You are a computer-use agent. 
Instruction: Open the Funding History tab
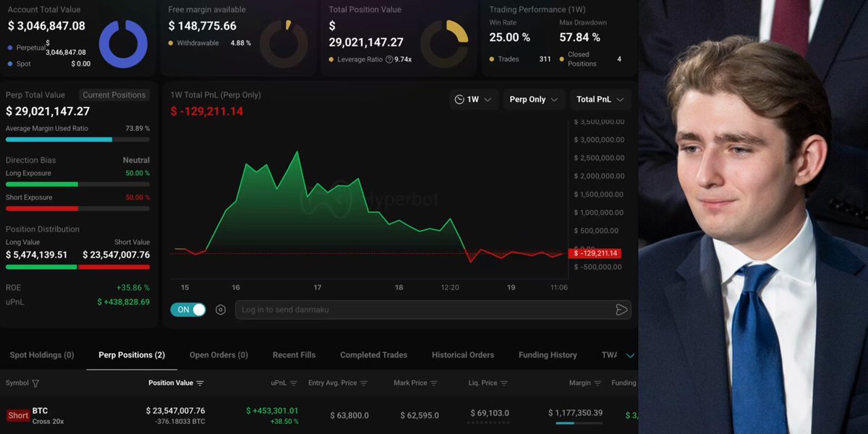(x=548, y=355)
